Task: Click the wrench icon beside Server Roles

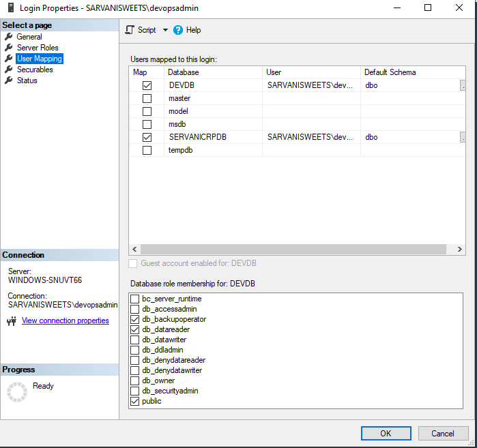Action: click(x=8, y=48)
